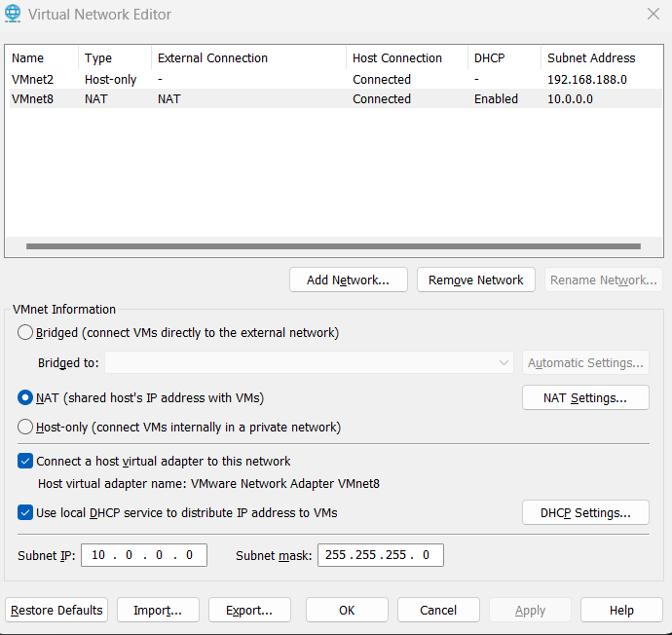Uncheck Connect a host virtual adapter
The width and height of the screenshot is (672, 635).
(25, 461)
